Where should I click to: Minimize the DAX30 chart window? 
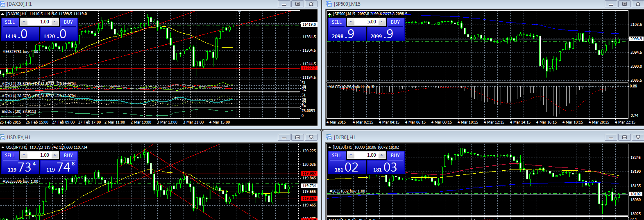pyautogui.click(x=283, y=4)
